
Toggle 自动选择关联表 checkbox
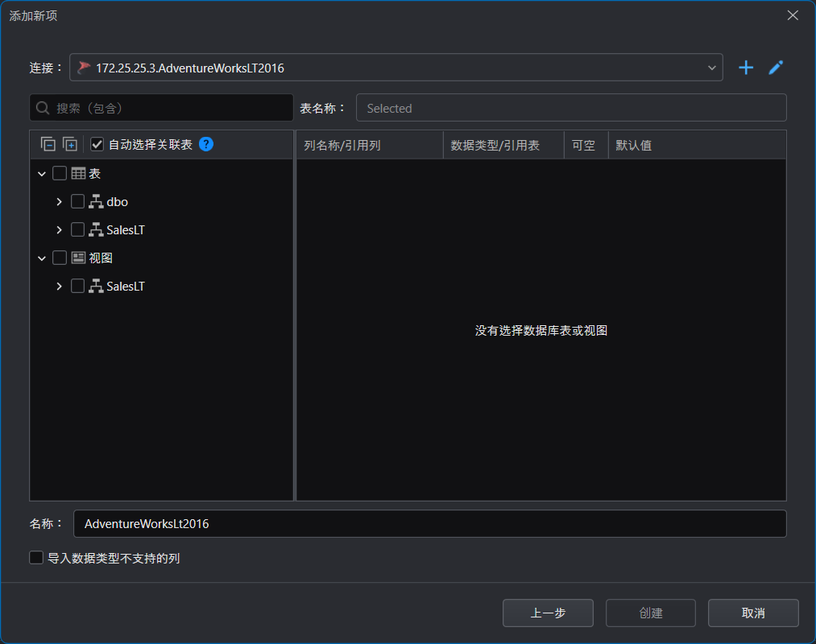coord(97,144)
